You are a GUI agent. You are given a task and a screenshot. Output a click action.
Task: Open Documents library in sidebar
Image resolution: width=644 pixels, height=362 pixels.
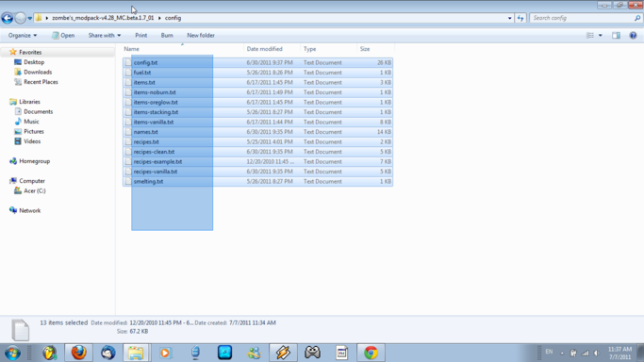38,111
